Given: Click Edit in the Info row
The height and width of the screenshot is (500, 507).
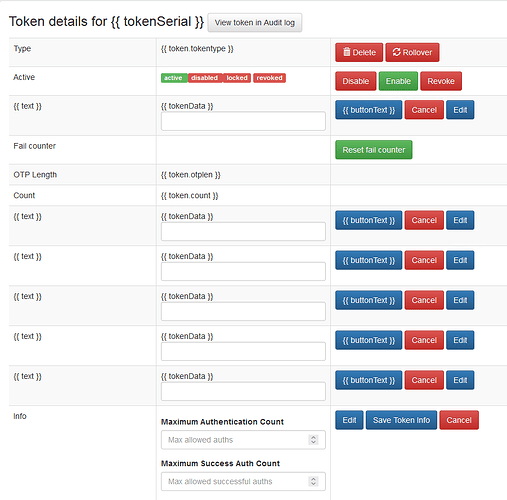Looking at the screenshot, I should point(349,420).
